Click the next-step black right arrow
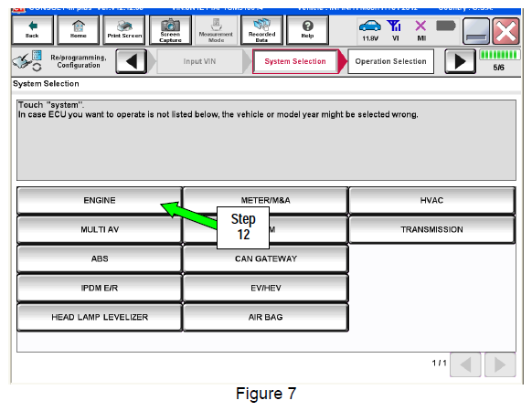Viewport: 532px width, 411px height. coord(460,61)
